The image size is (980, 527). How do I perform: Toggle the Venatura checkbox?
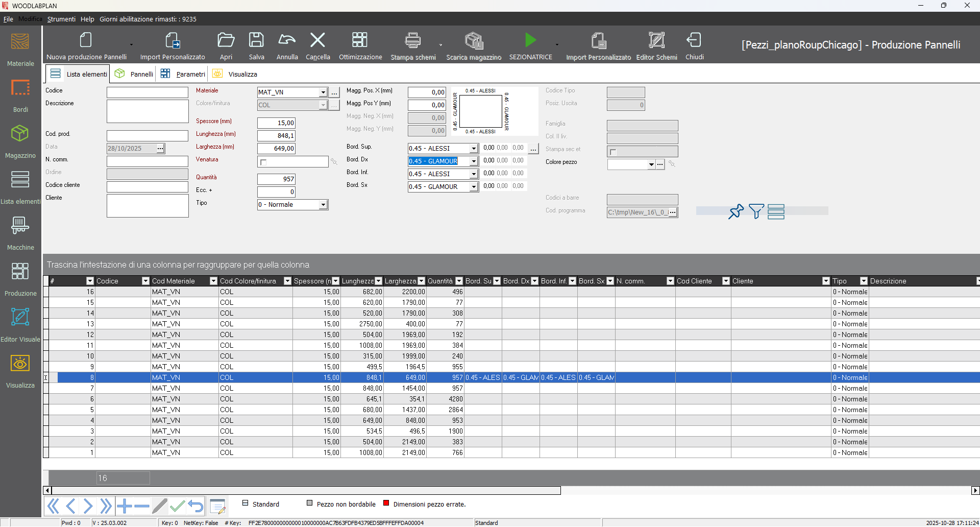pyautogui.click(x=263, y=162)
